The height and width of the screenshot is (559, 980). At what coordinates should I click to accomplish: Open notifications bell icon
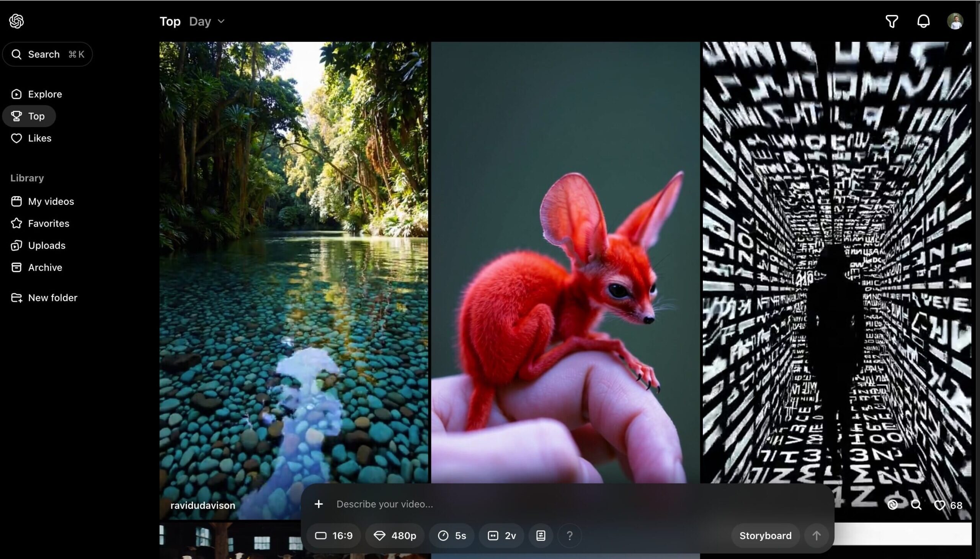click(923, 21)
